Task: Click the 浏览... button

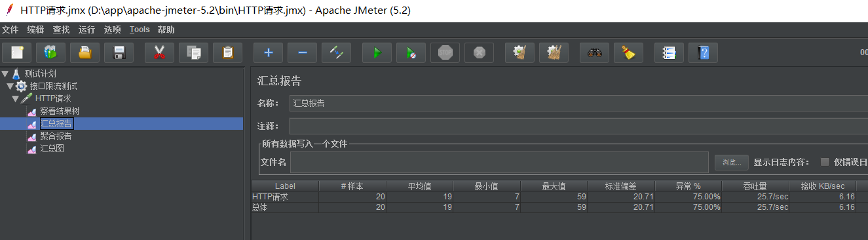Action: (731, 162)
